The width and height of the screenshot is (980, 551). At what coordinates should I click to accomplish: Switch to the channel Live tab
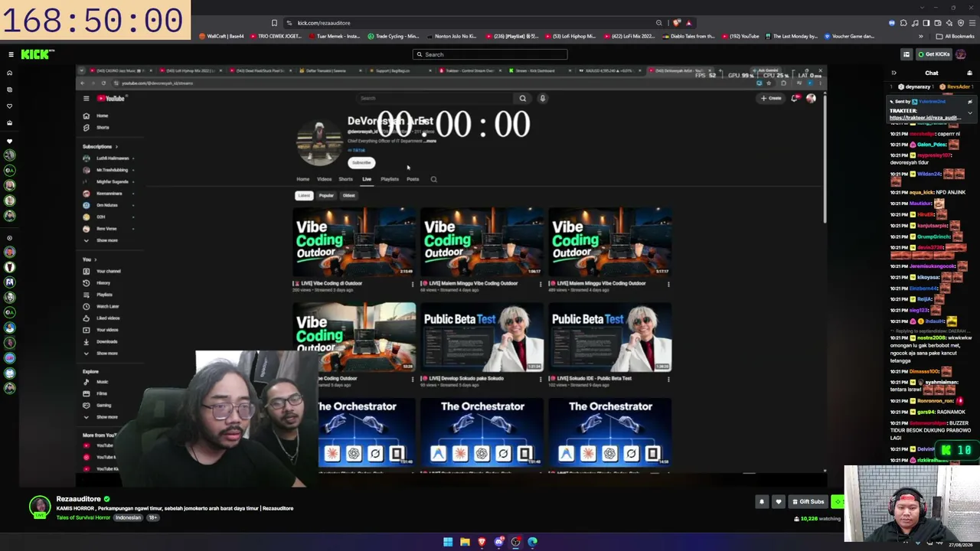[367, 179]
